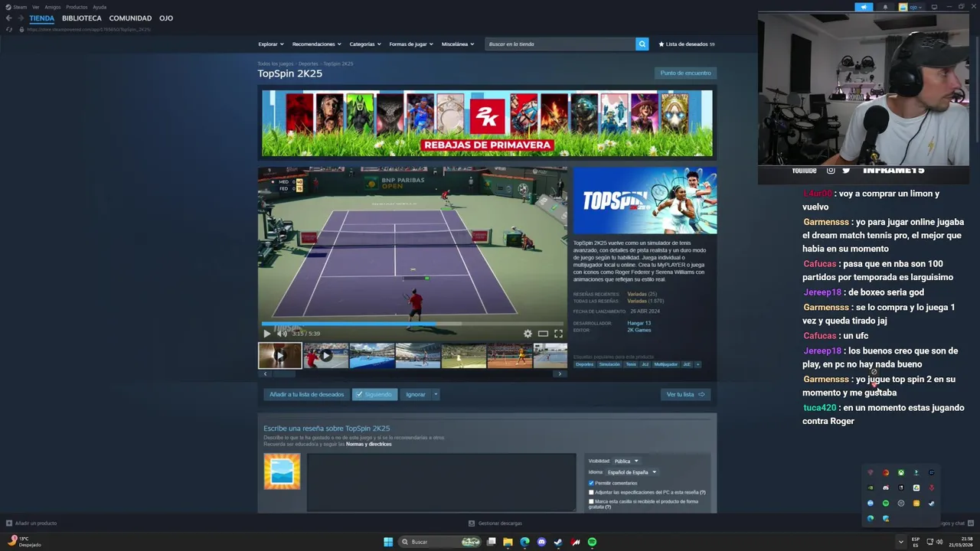The image size is (980, 551).
Task: Open File Explorer from the taskbar
Action: pyautogui.click(x=508, y=542)
